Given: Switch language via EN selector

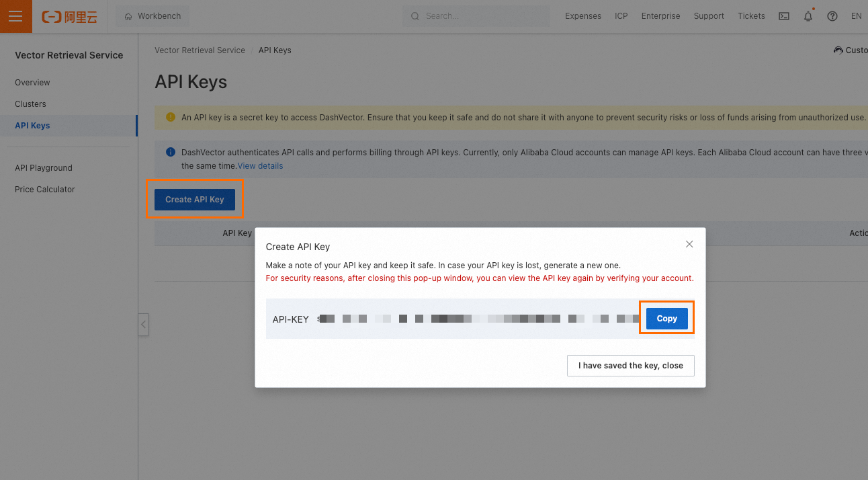Looking at the screenshot, I should (856, 16).
